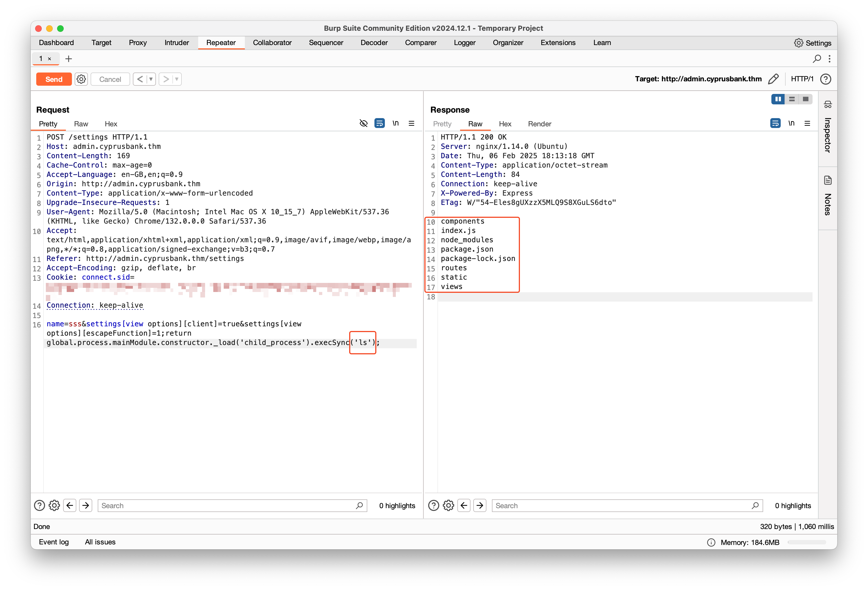Viewport: 868px width, 590px height.
Task: Open dropdown beside the forward history arrow
Action: pyautogui.click(x=177, y=79)
